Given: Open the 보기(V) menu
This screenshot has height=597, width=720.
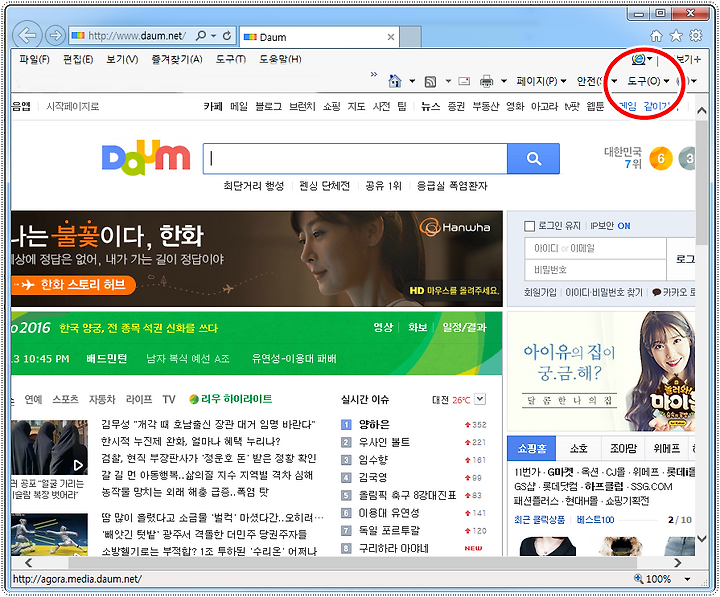Looking at the screenshot, I should point(122,59).
